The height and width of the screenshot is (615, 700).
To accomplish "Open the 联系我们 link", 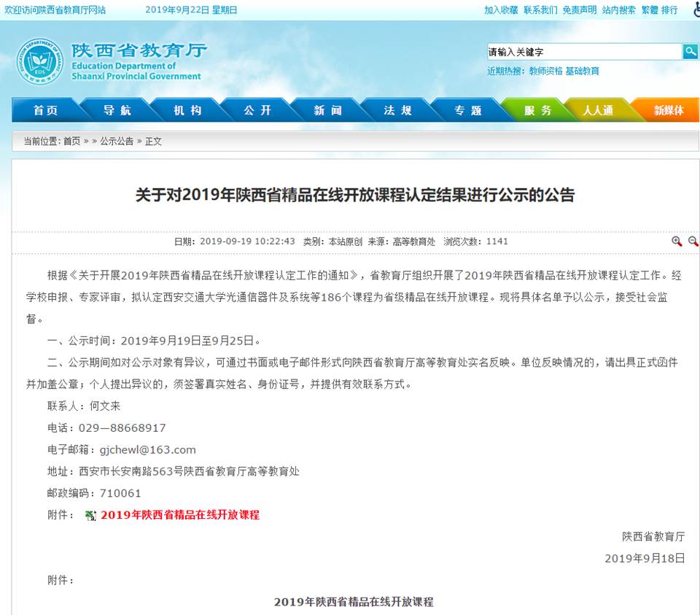I will [x=540, y=10].
